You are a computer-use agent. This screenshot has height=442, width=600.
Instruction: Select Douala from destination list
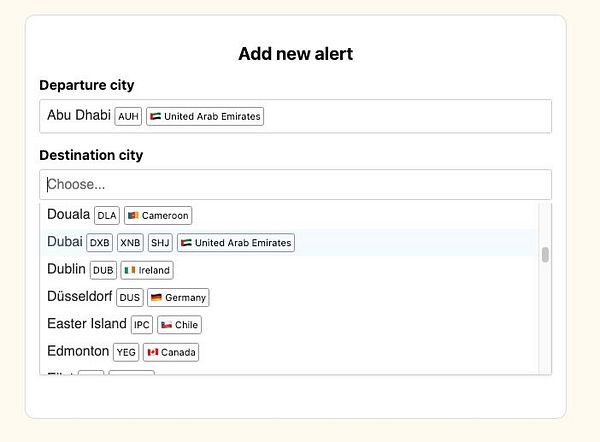tap(68, 215)
